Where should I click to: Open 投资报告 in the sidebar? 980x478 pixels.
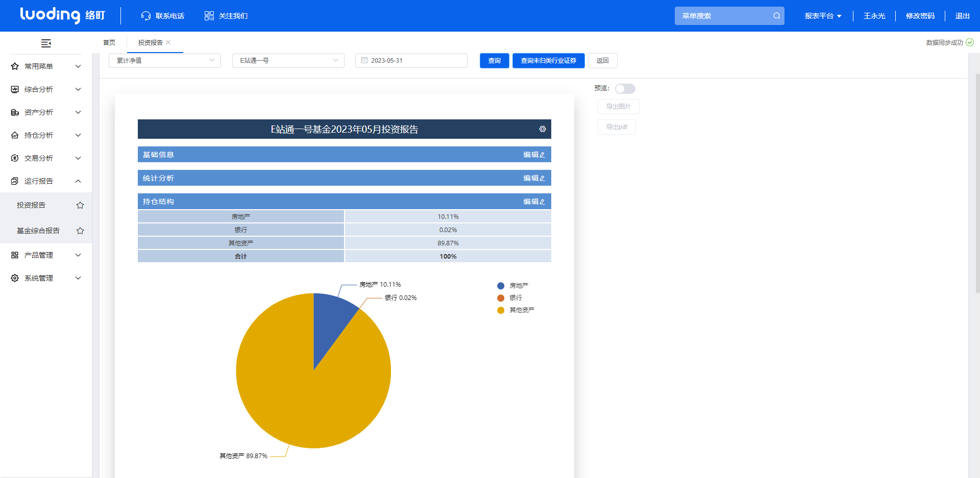point(31,205)
